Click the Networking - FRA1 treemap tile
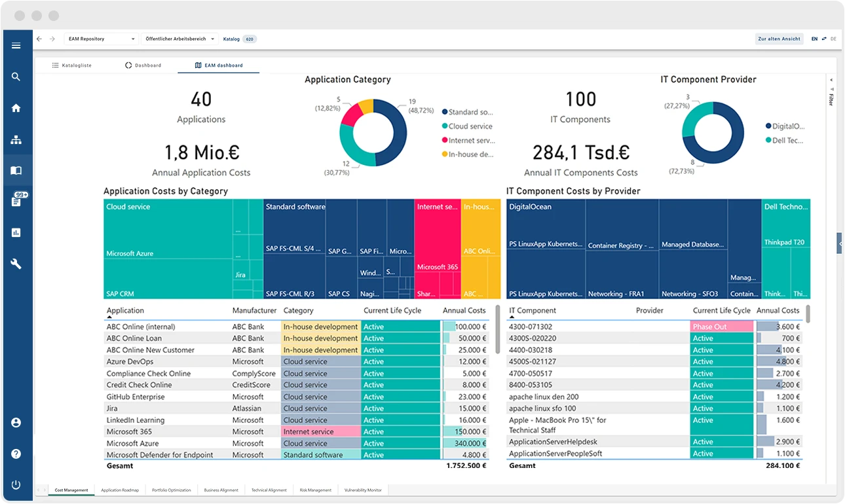This screenshot has width=845, height=504. pyautogui.click(x=622, y=275)
